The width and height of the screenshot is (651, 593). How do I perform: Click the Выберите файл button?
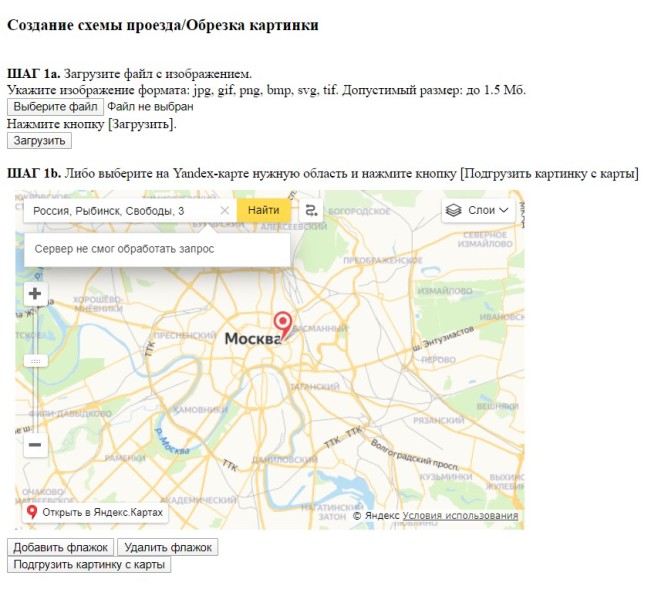point(55,107)
